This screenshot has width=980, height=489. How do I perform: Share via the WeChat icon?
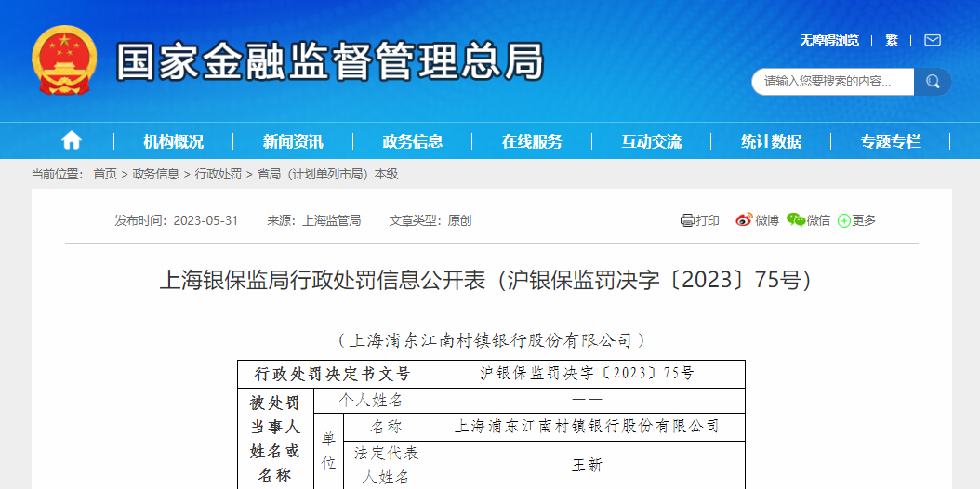tap(795, 219)
